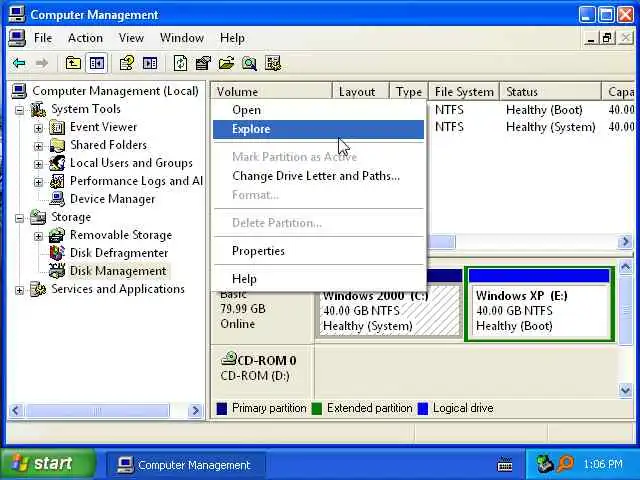Viewport: 640px width, 480px height.
Task: Click the Event Viewer icon in the tree
Action: [57, 127]
